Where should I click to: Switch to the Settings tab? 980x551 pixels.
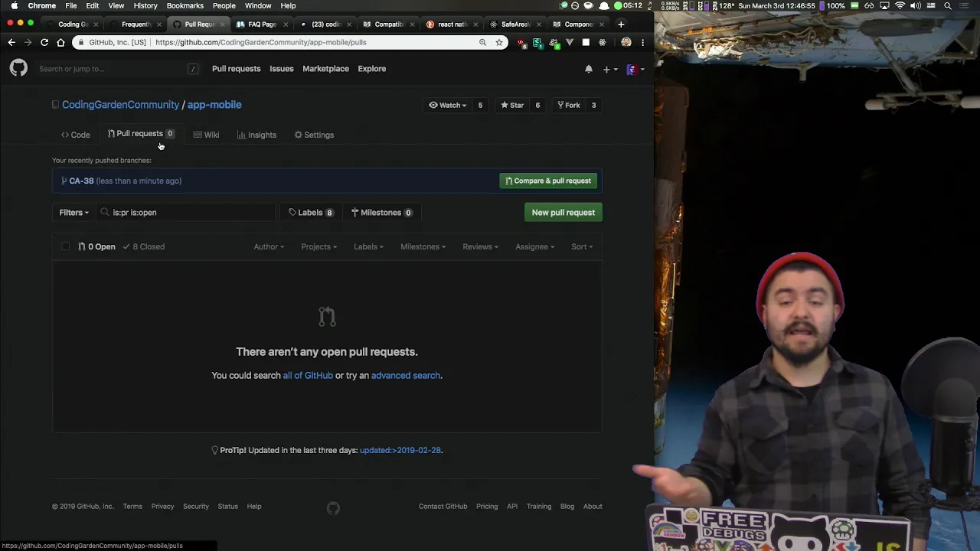tap(314, 135)
